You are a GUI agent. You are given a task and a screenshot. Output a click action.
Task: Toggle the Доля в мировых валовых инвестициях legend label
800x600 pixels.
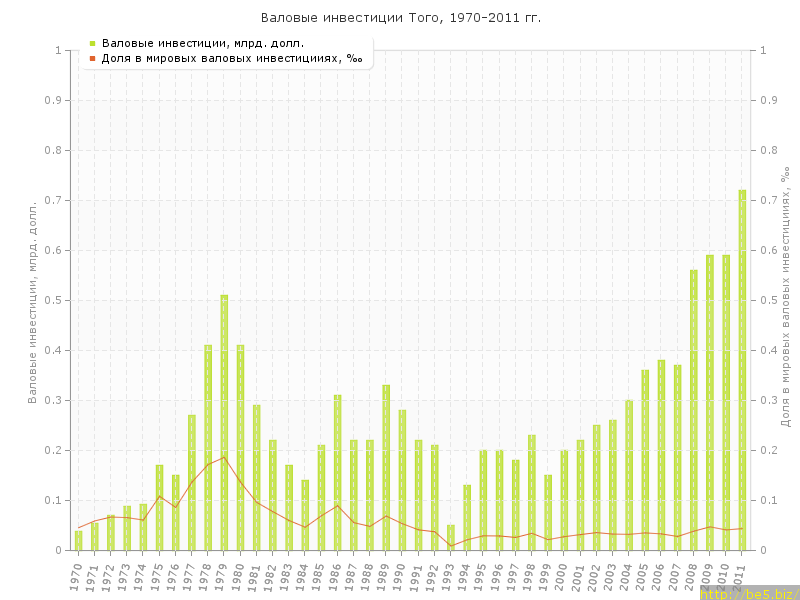pyautogui.click(x=232, y=58)
